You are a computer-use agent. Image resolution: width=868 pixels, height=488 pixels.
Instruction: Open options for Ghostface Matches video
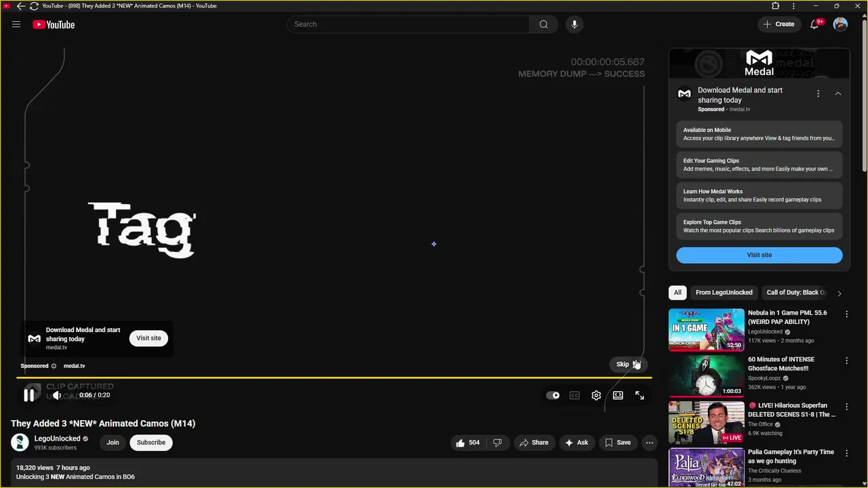pyautogui.click(x=846, y=361)
